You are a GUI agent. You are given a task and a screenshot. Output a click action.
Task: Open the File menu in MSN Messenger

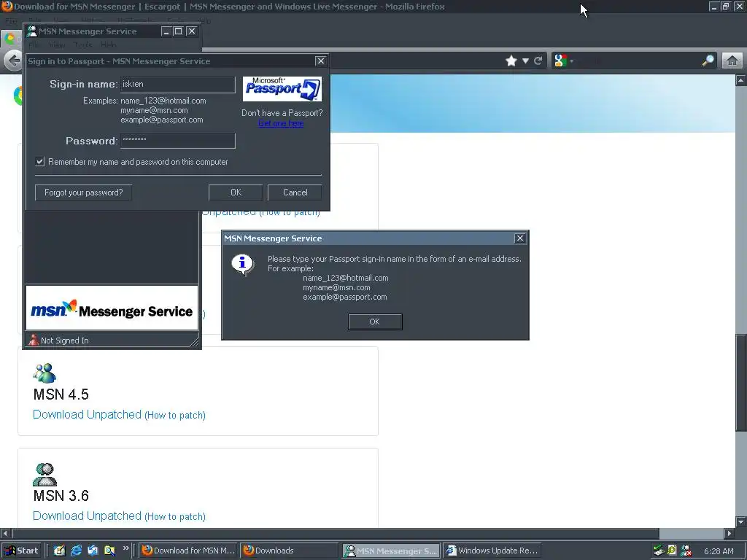pos(34,44)
